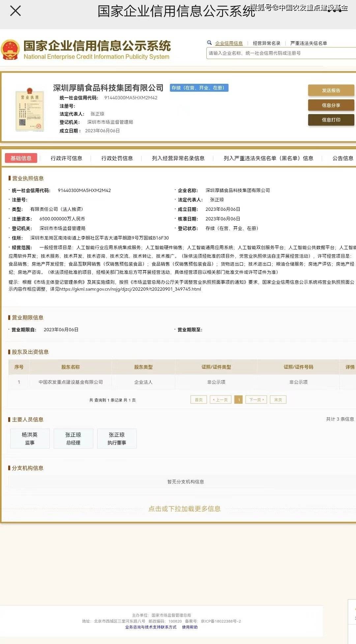This screenshot has width=356, height=644.
Task: Open 经营异常名录 search link
Action: pyautogui.click(x=267, y=43)
